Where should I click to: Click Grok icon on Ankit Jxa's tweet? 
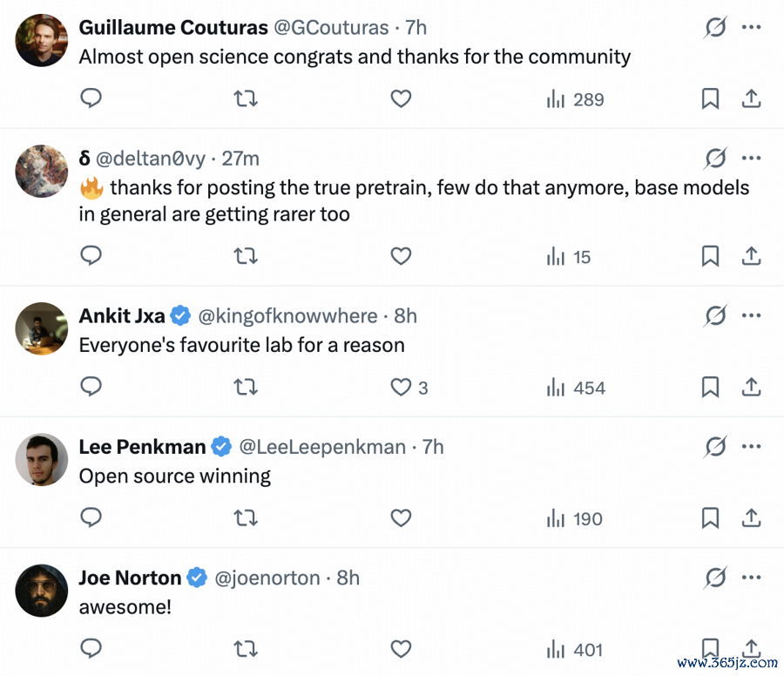coord(715,315)
